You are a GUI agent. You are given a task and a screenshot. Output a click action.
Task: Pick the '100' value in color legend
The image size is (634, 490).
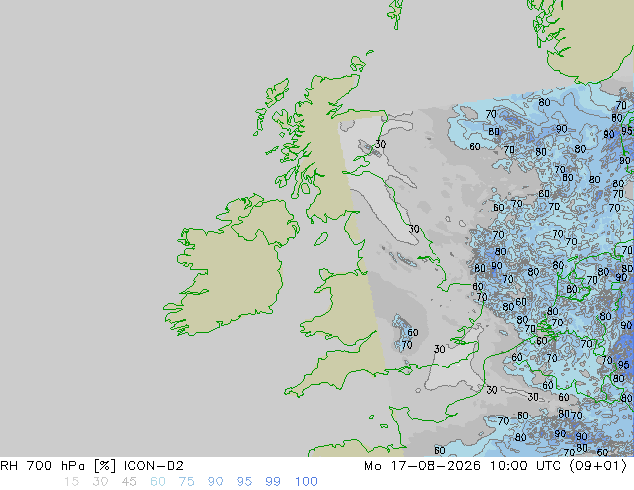click(x=306, y=482)
